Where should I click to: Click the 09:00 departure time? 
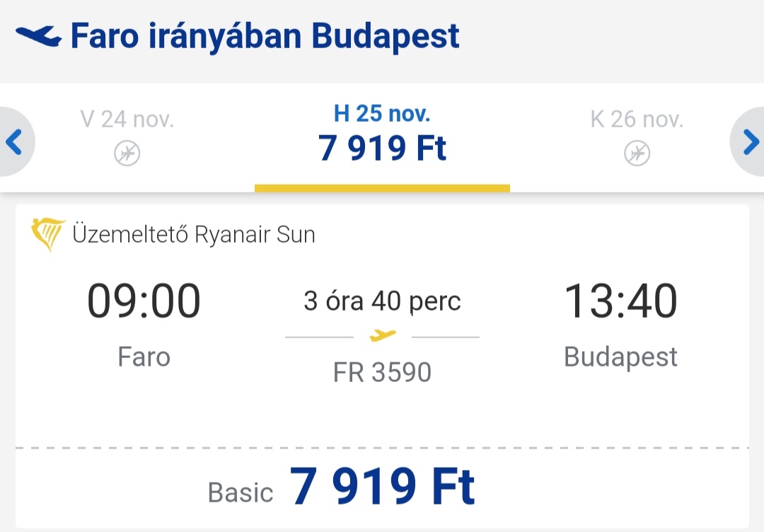pyautogui.click(x=144, y=301)
